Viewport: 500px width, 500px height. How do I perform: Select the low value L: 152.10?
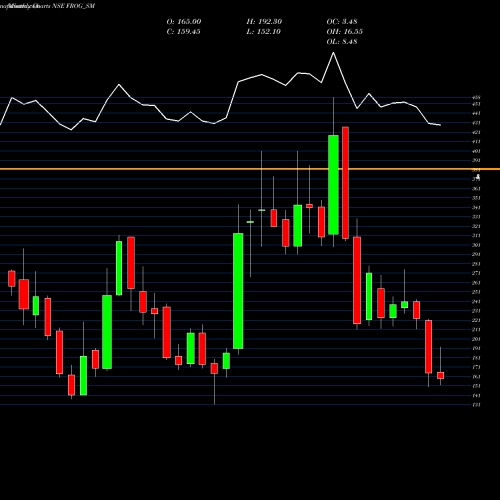coord(263,32)
